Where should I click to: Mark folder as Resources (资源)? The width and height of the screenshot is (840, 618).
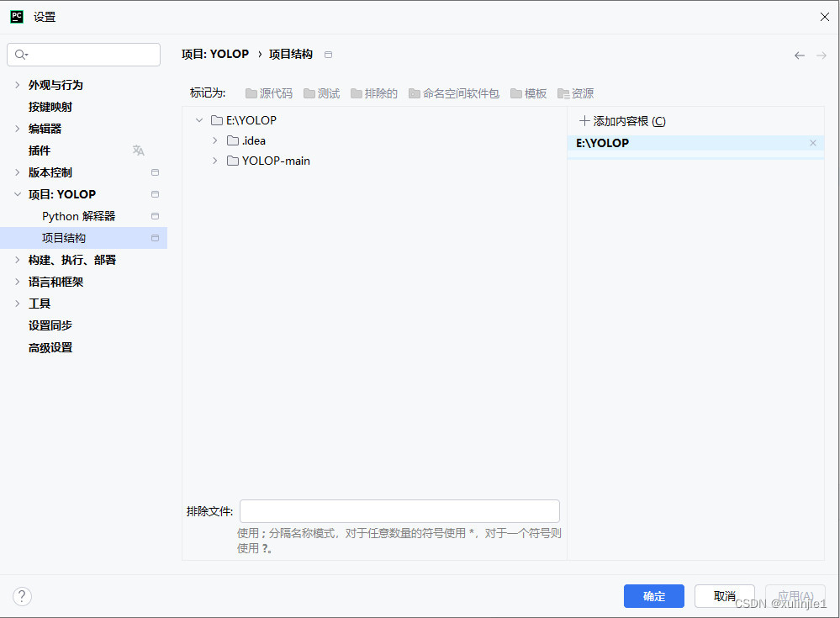click(x=575, y=93)
